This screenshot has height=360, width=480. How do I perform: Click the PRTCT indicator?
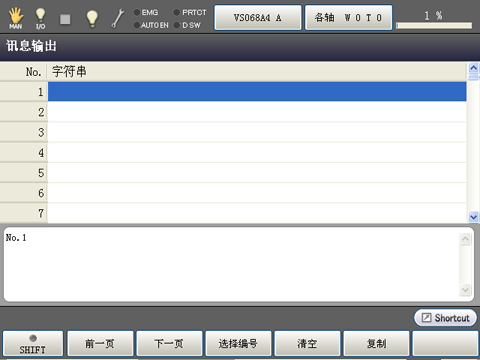pos(190,12)
